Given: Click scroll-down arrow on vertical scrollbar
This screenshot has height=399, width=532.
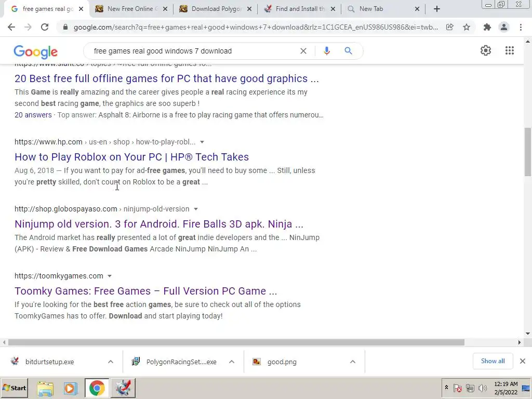Looking at the screenshot, I should pos(528,334).
